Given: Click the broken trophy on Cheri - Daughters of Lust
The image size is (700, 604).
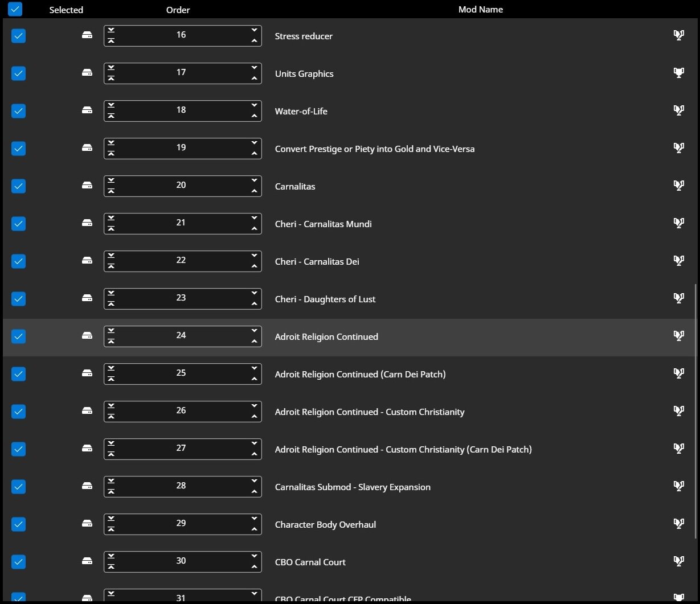Looking at the screenshot, I should 678,298.
